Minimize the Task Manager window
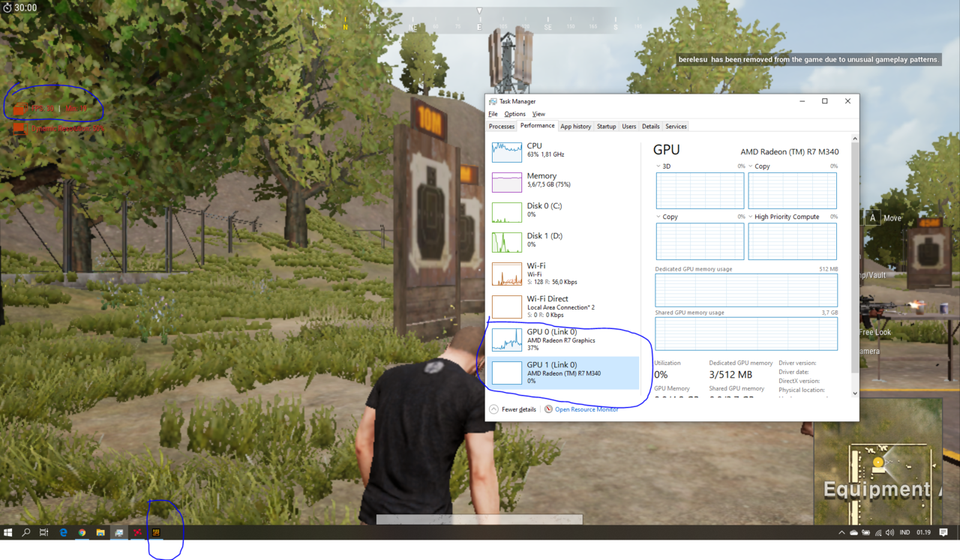The image size is (960, 560). point(801,101)
